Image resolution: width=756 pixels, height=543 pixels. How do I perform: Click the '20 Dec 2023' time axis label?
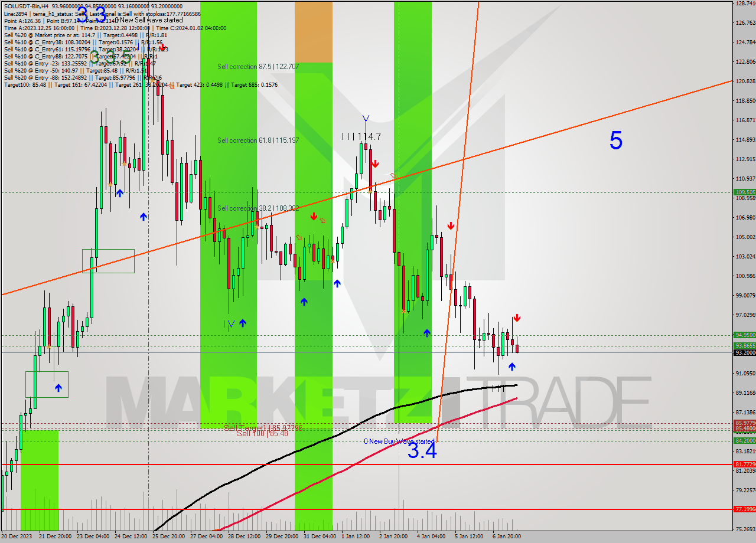pos(18,537)
